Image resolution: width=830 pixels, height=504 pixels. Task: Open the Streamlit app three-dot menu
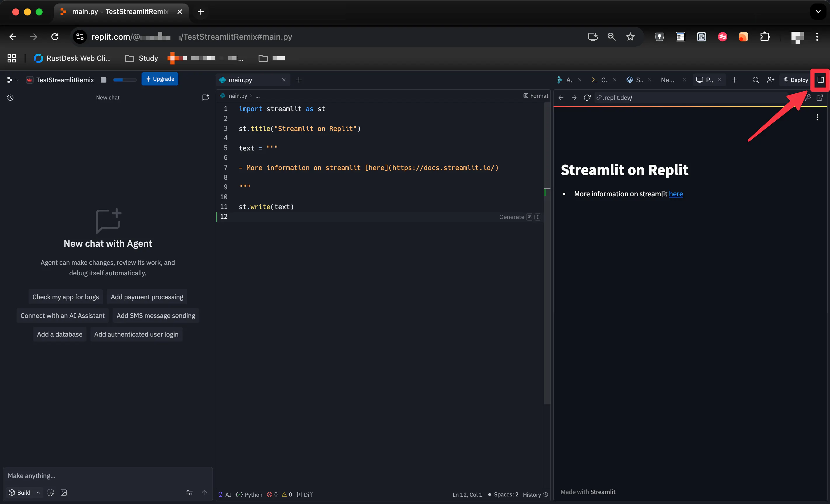pyautogui.click(x=817, y=117)
